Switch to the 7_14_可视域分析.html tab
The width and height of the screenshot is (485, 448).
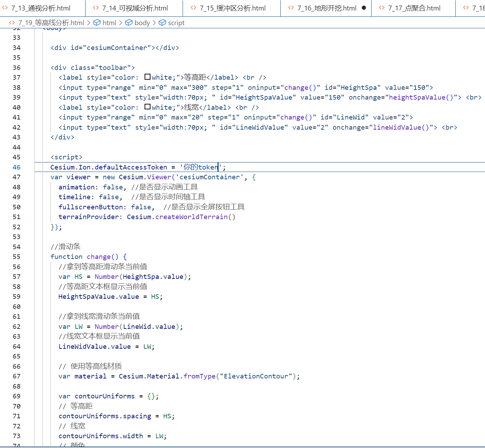[135, 8]
